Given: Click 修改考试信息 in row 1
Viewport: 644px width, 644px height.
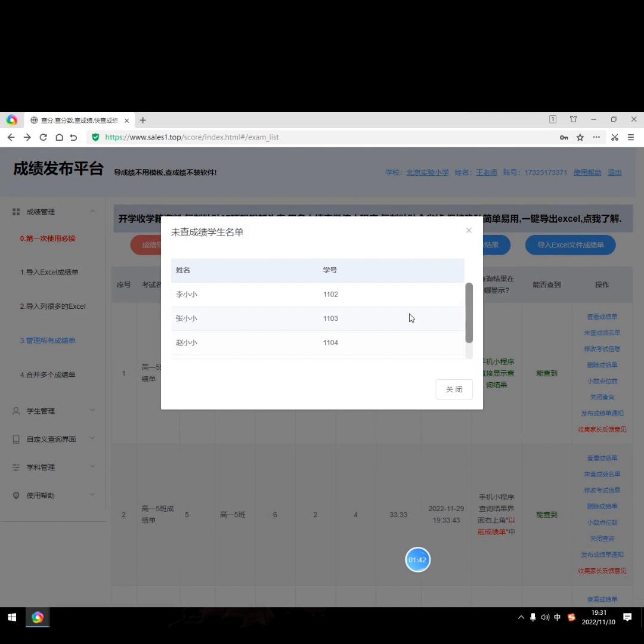Looking at the screenshot, I should tap(602, 349).
